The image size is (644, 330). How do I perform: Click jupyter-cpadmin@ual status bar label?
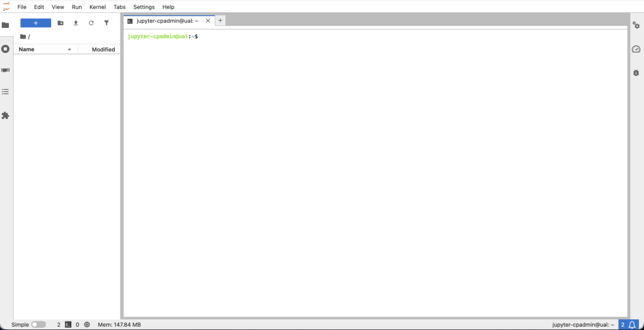pos(583,325)
